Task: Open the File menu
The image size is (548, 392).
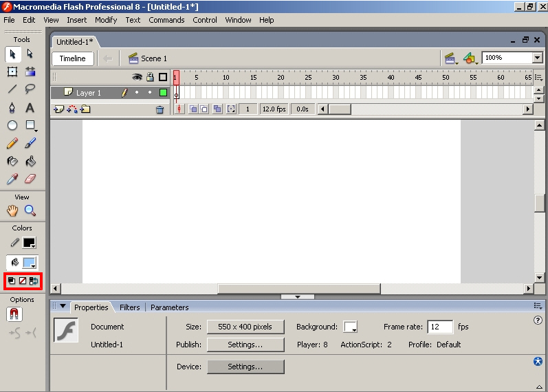Action: point(9,20)
